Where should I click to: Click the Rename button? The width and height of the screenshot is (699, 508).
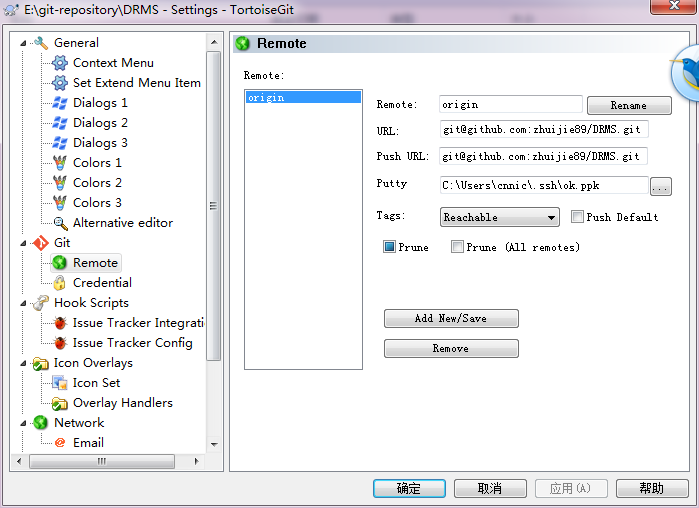(x=629, y=106)
